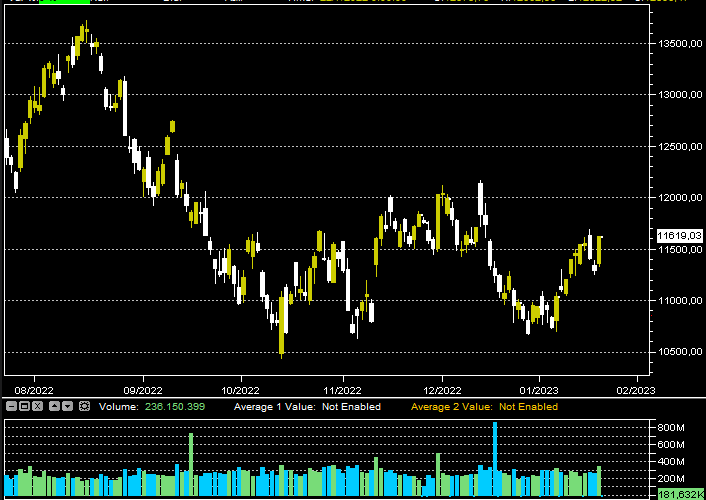706x500 pixels.
Task: Click the 08/2022 date axis label
Action: (x=34, y=390)
